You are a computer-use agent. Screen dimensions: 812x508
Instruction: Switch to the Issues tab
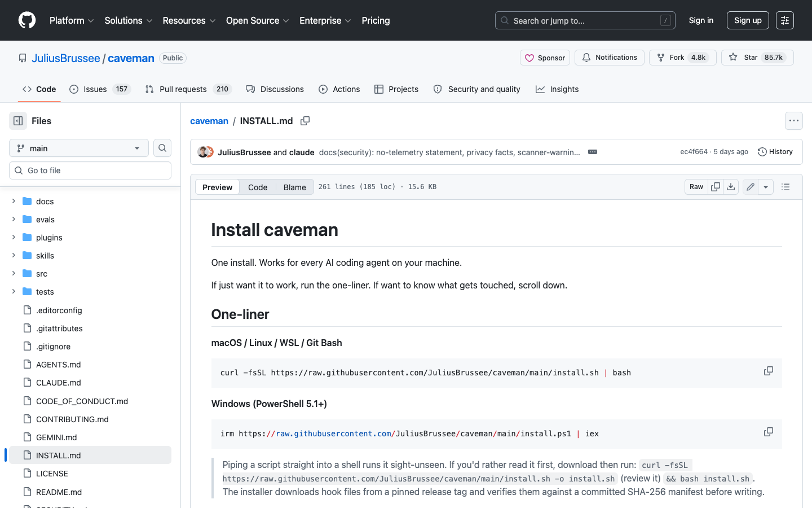[100, 89]
